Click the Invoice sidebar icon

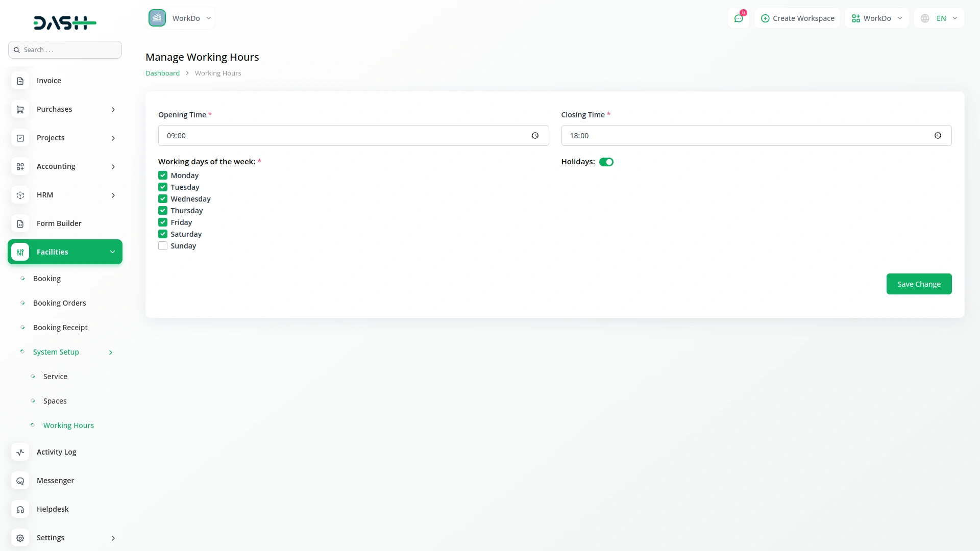click(20, 81)
